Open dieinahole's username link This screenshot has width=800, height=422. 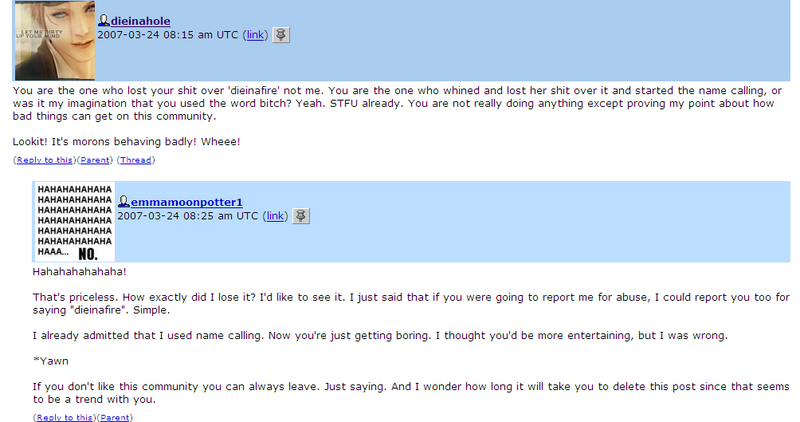coord(140,21)
